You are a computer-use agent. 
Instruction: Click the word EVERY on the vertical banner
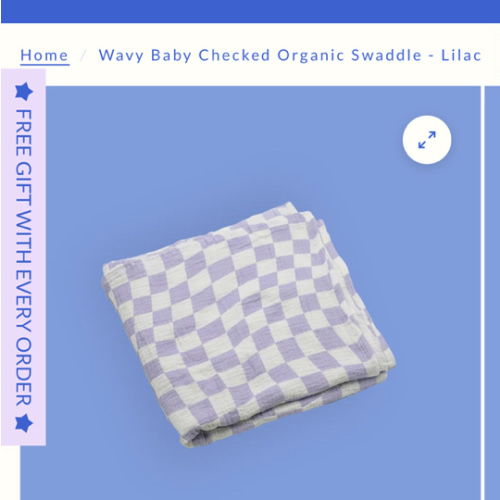(24, 300)
